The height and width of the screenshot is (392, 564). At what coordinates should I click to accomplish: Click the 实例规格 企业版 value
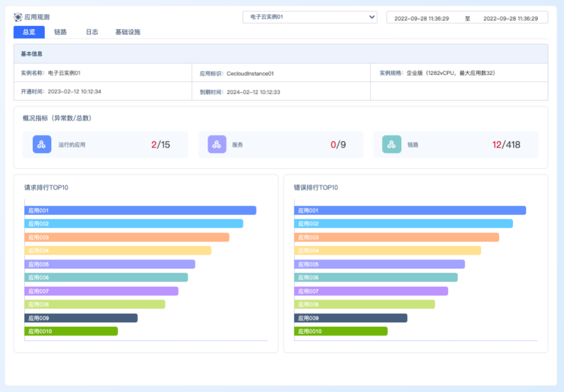pos(451,73)
